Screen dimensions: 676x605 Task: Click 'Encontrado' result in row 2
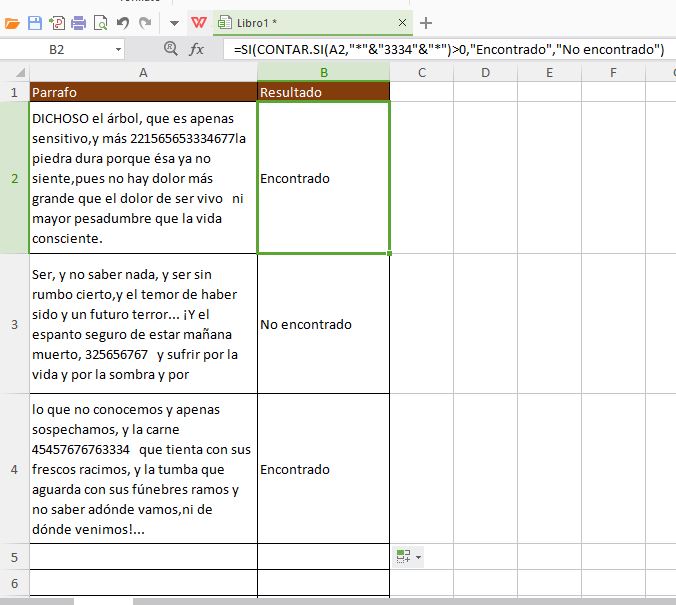(323, 178)
